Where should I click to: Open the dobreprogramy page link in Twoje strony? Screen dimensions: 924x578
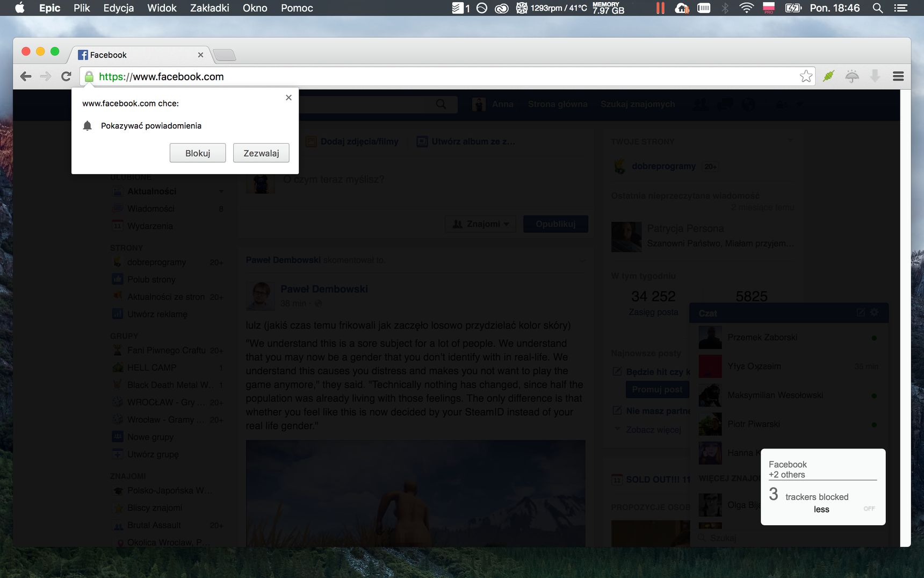coord(663,166)
